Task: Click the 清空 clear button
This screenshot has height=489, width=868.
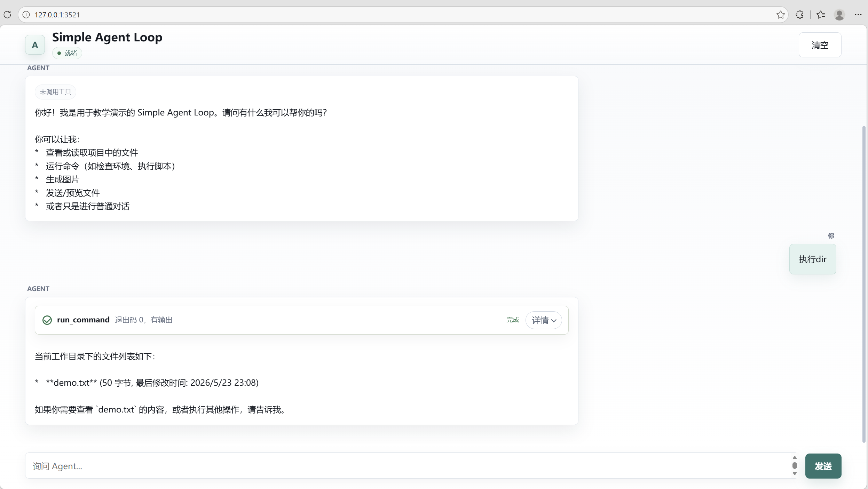Action: [x=820, y=45]
